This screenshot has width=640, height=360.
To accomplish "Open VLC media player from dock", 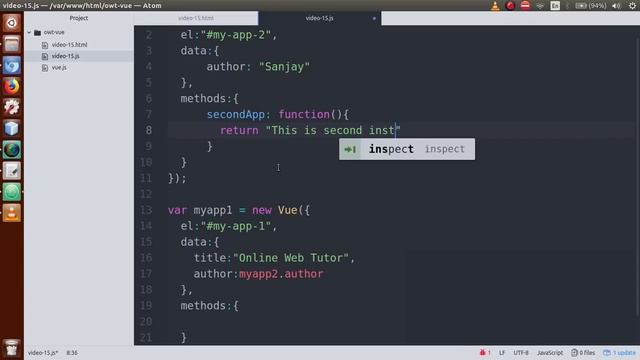I will point(11,213).
